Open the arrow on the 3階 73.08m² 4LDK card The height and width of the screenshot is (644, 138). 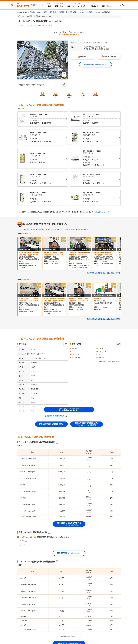[119, 158]
